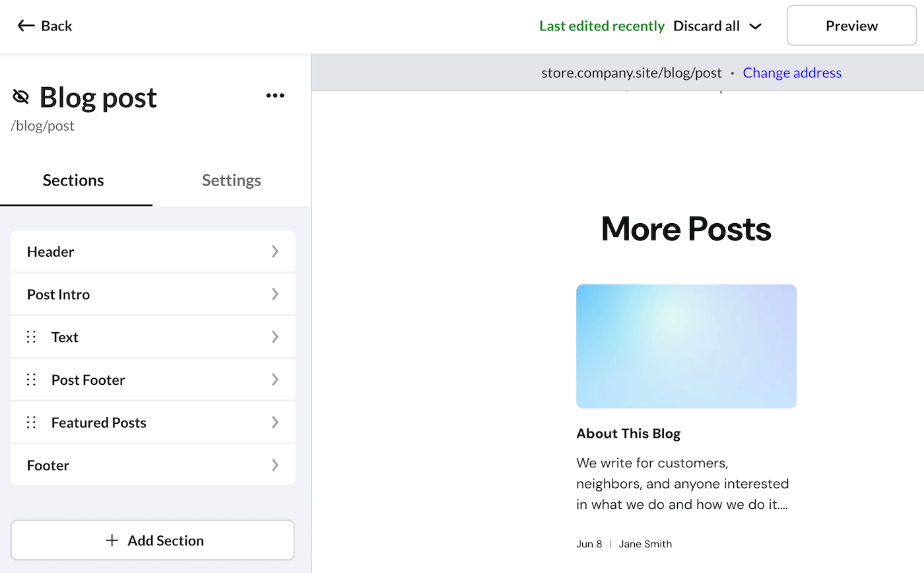Click the drag handle on Post Footer

(31, 380)
